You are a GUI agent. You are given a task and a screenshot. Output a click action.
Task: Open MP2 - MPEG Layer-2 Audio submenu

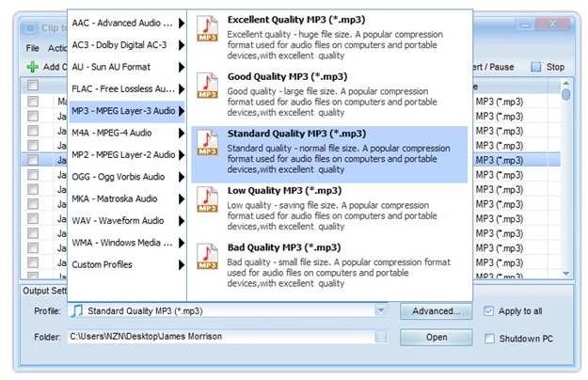[x=128, y=155]
